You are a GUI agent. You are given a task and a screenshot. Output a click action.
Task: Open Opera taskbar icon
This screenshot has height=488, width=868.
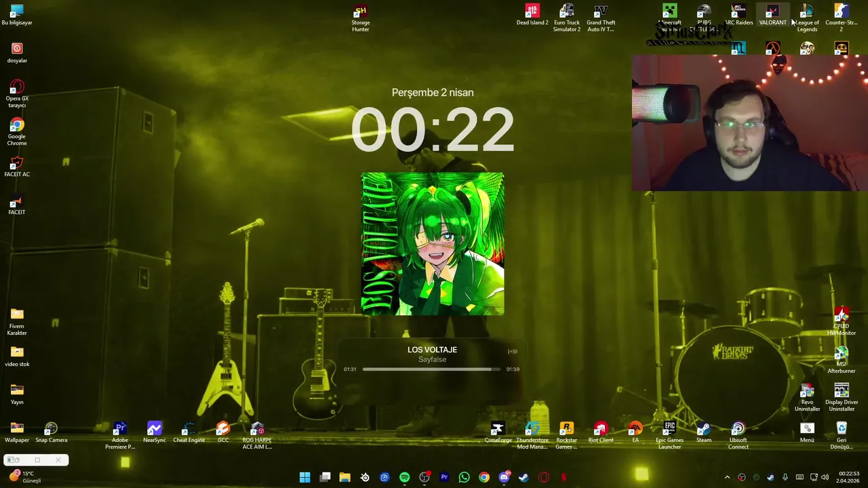(x=544, y=477)
